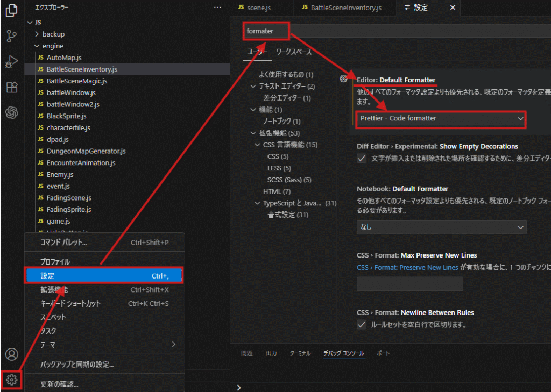Viewport: 551px width, 392px height.
Task: Open the Explorer view icon
Action: coord(11,11)
